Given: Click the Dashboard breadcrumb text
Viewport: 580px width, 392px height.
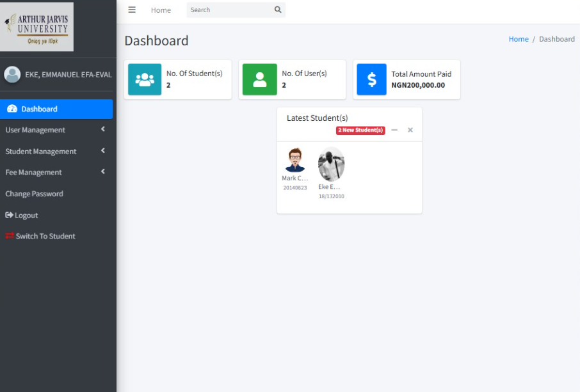Looking at the screenshot, I should pyautogui.click(x=557, y=39).
